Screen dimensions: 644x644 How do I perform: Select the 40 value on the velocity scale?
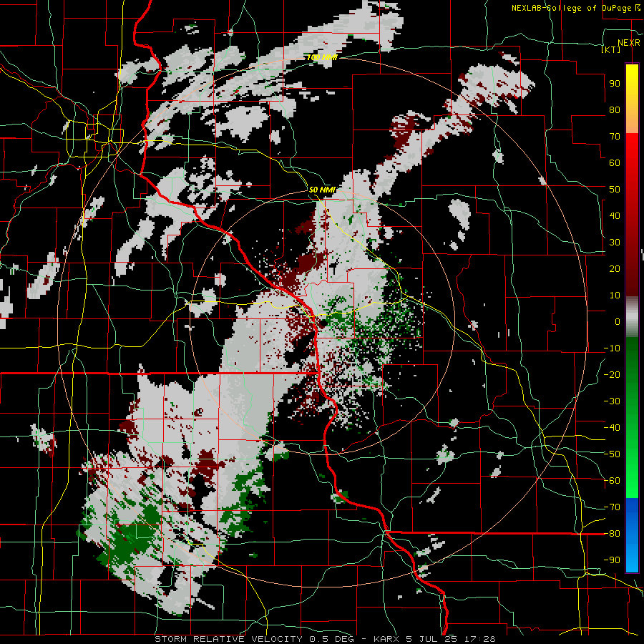[x=615, y=216]
